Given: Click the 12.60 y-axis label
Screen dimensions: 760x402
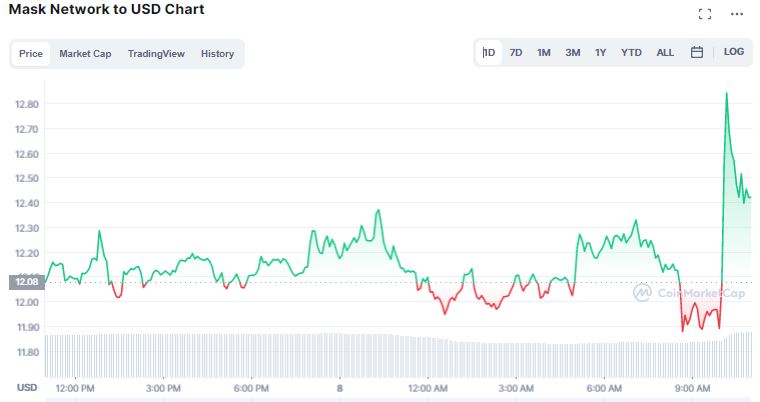Looking at the screenshot, I should pyautogui.click(x=27, y=154).
